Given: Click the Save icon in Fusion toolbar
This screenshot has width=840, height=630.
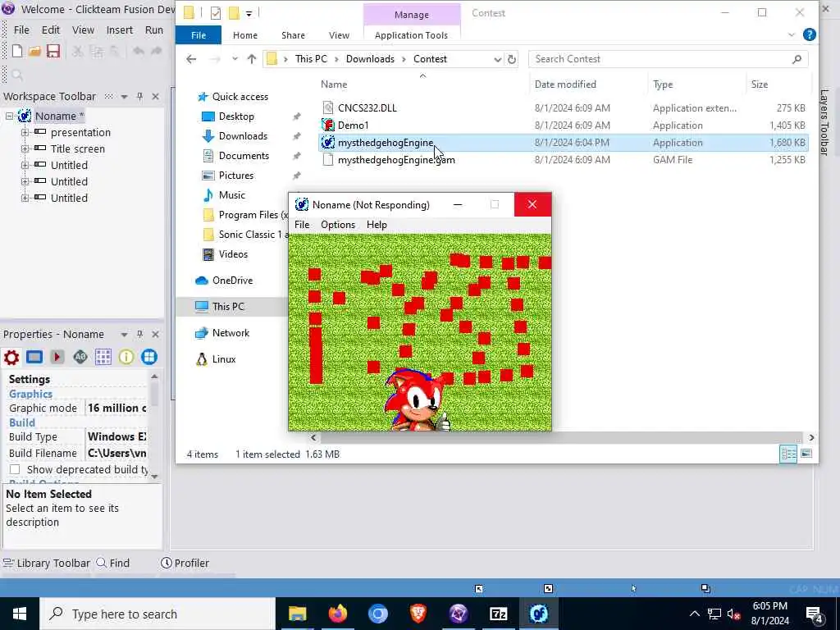Looking at the screenshot, I should [x=53, y=51].
